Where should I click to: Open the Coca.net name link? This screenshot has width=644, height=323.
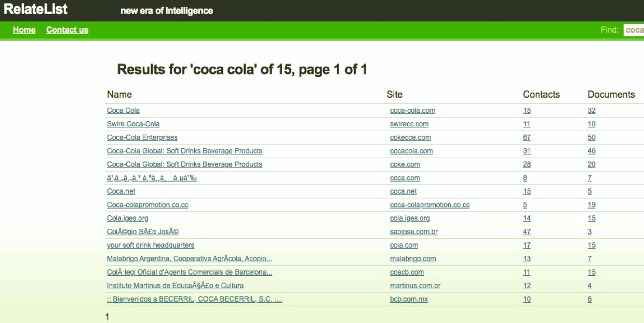click(x=121, y=191)
